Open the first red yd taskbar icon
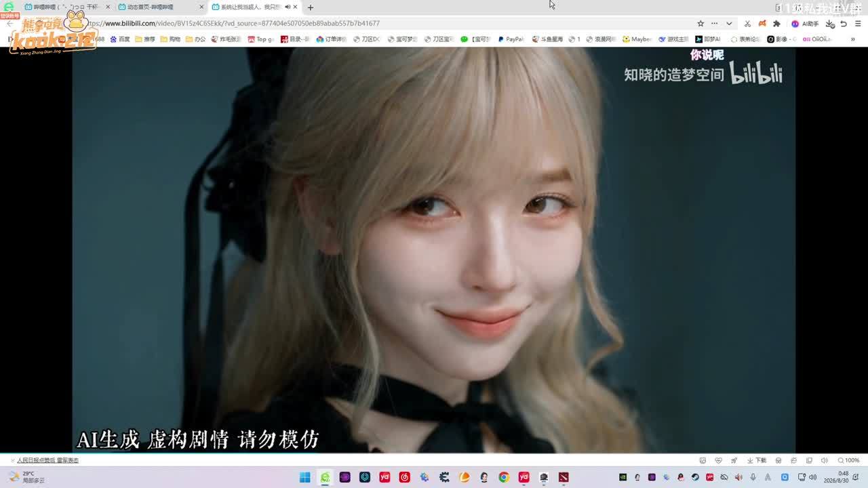This screenshot has height=488, width=868. (x=384, y=477)
